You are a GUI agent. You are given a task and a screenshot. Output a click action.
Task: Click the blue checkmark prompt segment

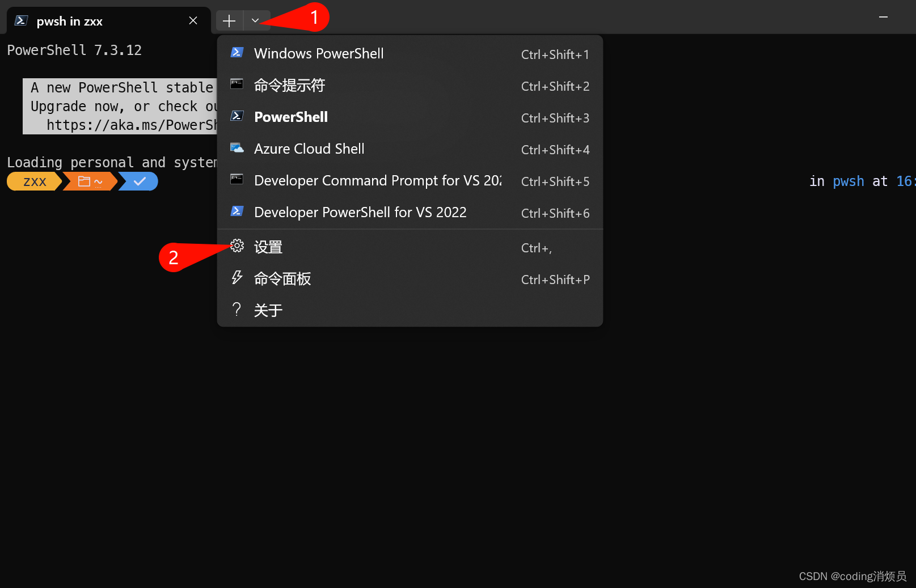[x=139, y=181]
